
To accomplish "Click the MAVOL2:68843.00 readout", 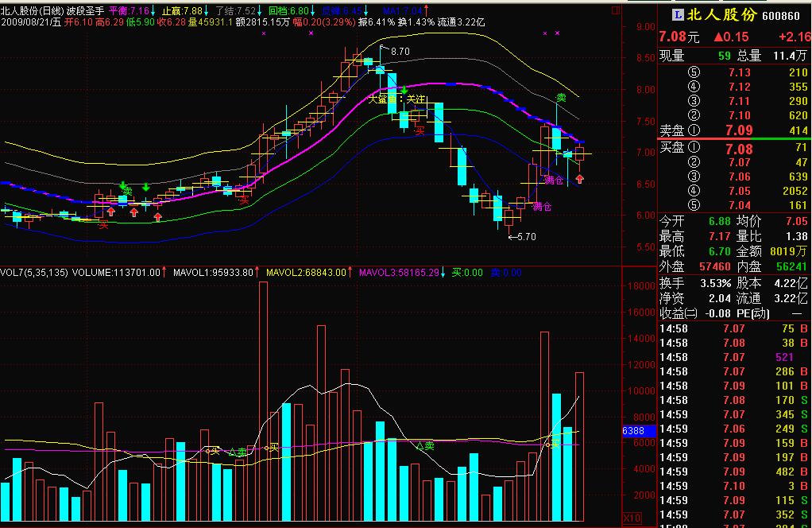I will tap(306, 273).
